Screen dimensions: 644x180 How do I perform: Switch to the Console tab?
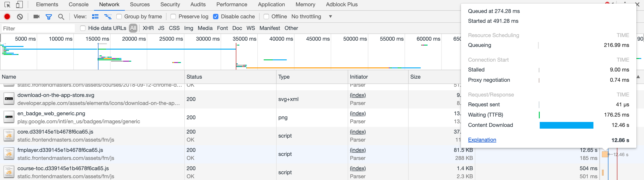79,4
